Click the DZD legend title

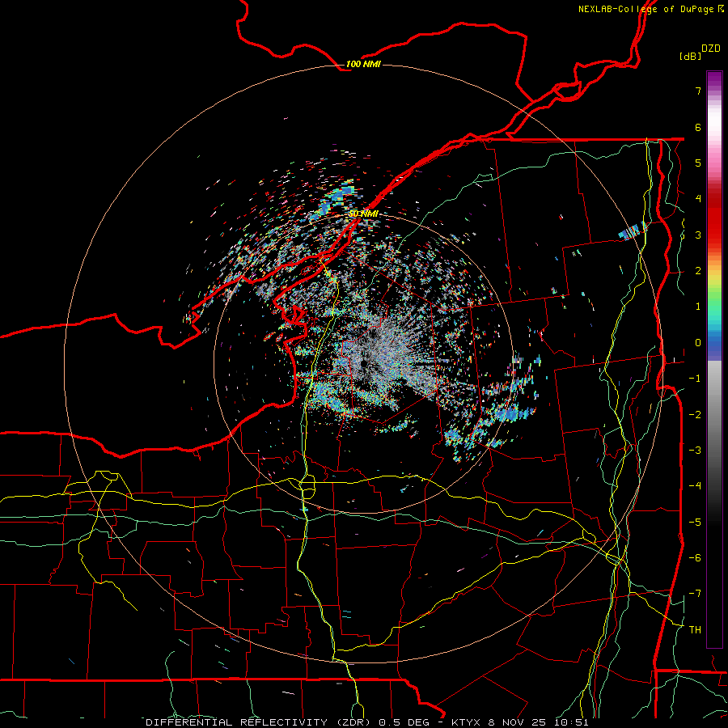click(711, 49)
